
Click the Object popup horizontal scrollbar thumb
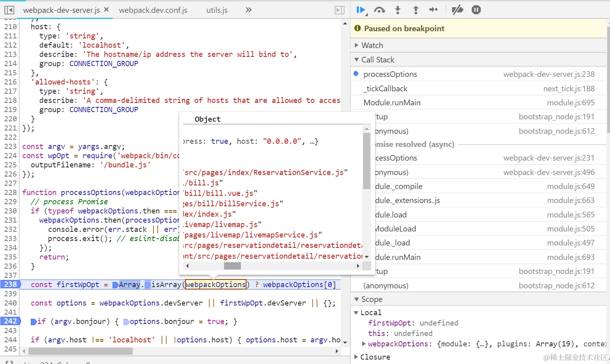tap(232, 266)
